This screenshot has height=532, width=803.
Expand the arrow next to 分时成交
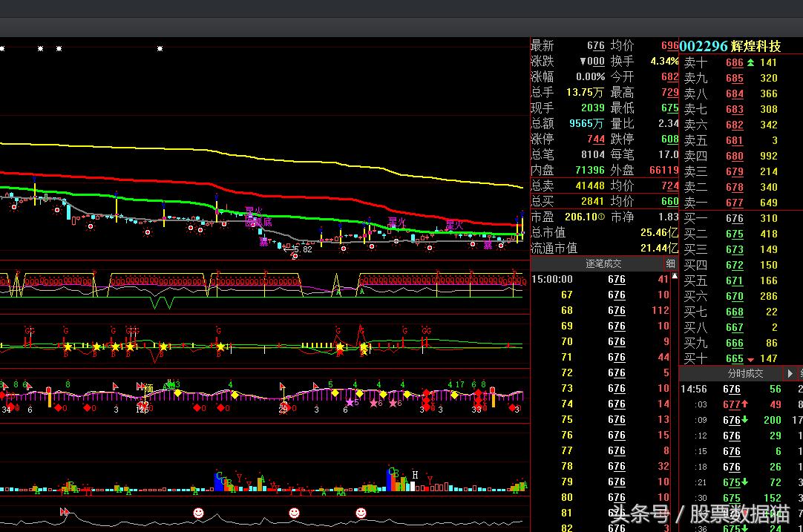tap(790, 374)
